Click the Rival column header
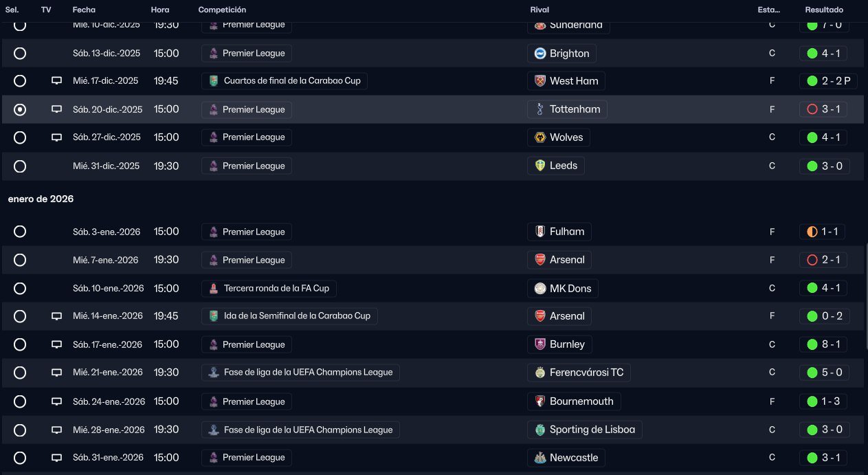Image resolution: width=868 pixels, height=475 pixels. point(539,10)
